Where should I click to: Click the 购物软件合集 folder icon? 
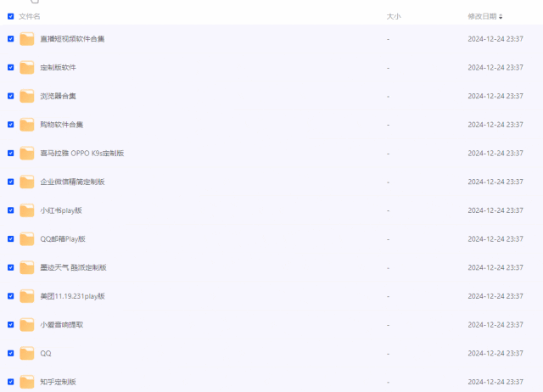[26, 125]
